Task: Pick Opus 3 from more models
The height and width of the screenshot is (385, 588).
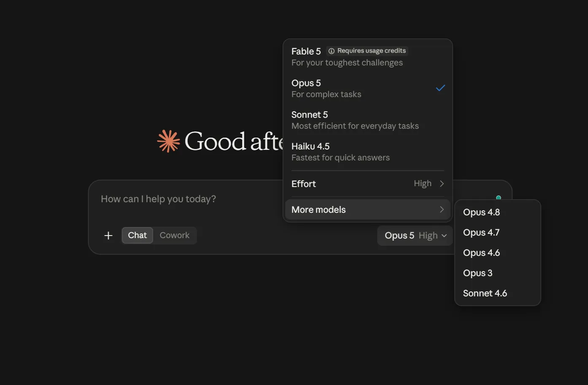Action: pyautogui.click(x=498, y=273)
